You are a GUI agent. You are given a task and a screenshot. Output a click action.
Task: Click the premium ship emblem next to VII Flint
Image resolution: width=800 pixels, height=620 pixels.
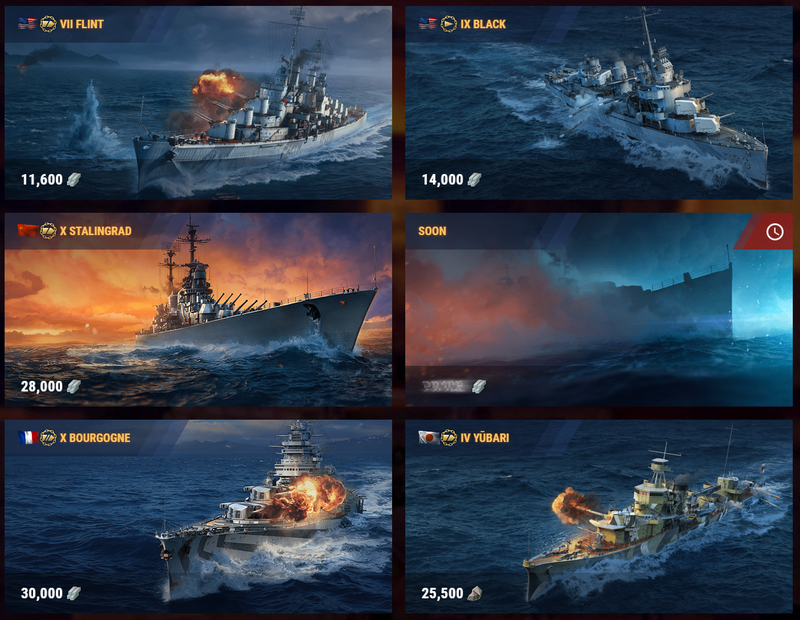[x=48, y=24]
